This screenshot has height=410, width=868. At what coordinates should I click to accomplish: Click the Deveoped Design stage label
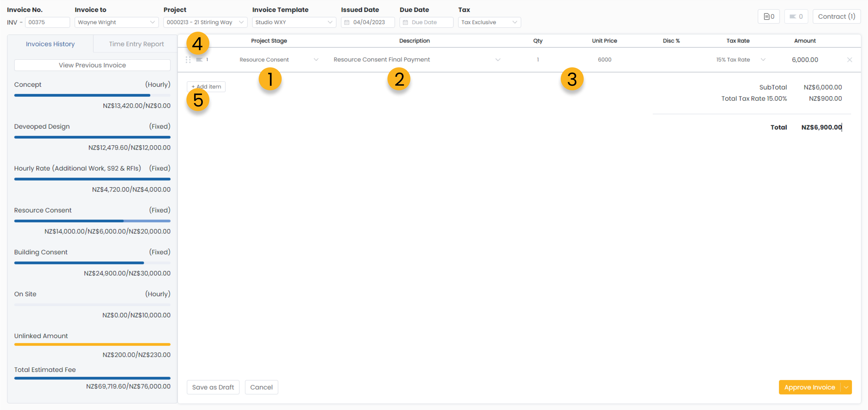click(x=42, y=126)
